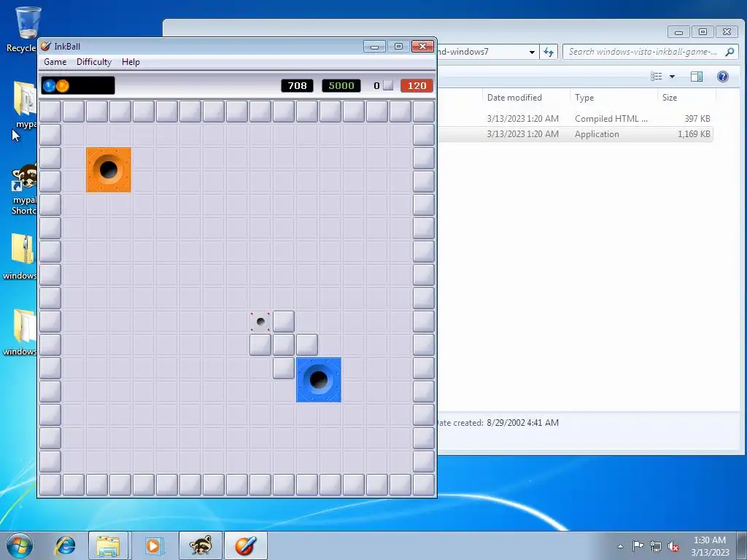This screenshot has height=560, width=747.
Task: Select the zipped windows folder icon
Action: [x=21, y=256]
